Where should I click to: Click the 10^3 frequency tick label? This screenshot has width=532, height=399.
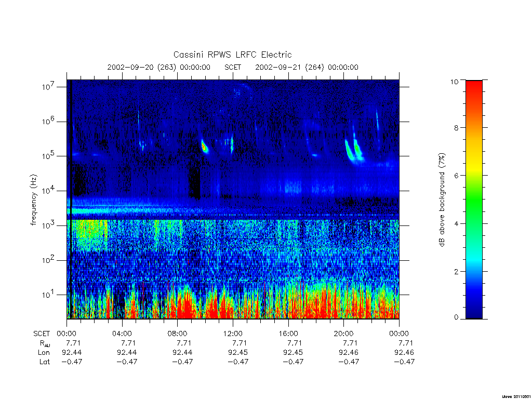(x=49, y=225)
